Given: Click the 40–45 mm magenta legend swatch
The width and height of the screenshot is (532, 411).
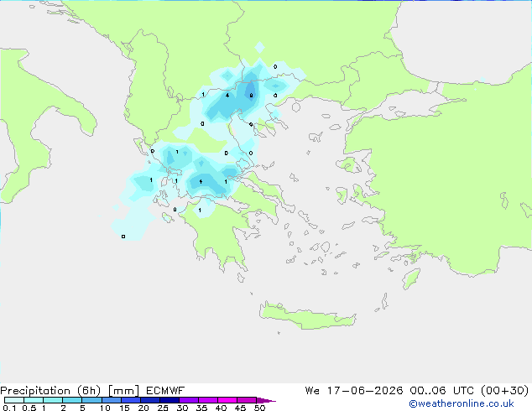Looking at the screenshot, I should (227, 400).
